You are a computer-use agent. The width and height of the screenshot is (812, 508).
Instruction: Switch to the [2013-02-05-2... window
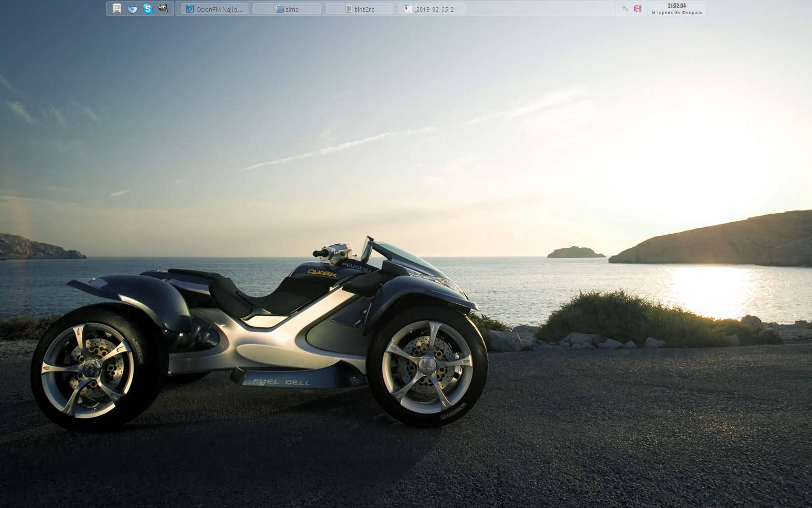[x=432, y=9]
